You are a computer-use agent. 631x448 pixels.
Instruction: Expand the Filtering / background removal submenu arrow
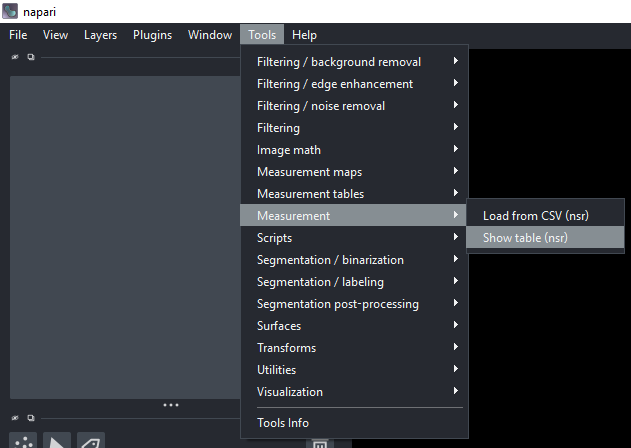click(456, 61)
